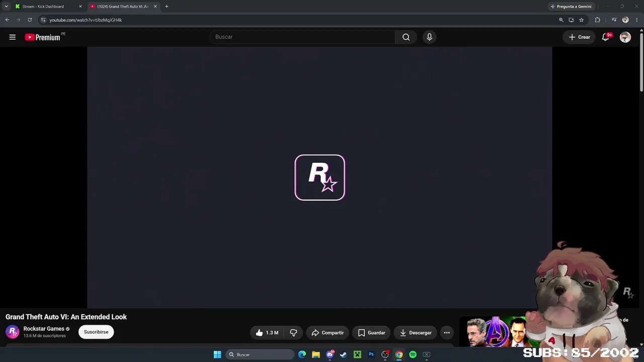This screenshot has height=362, width=644.
Task: Click the video player with Rockstar logo
Action: point(319,177)
